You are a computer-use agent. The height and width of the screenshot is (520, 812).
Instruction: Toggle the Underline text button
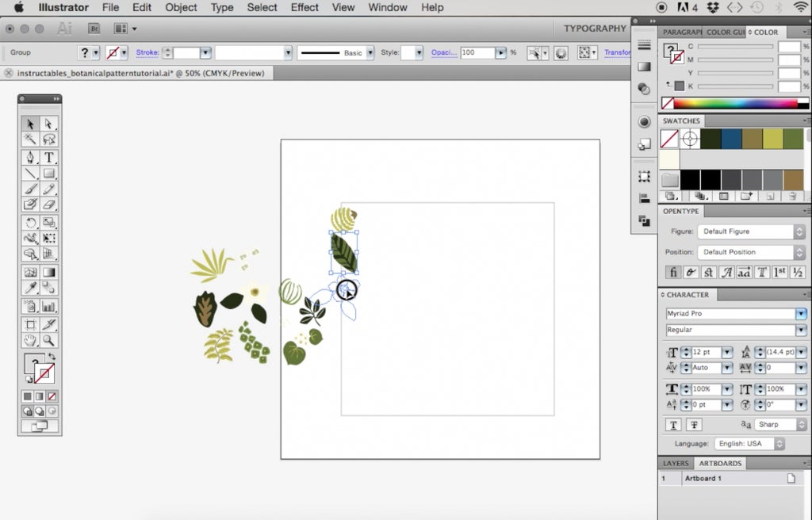coord(673,425)
